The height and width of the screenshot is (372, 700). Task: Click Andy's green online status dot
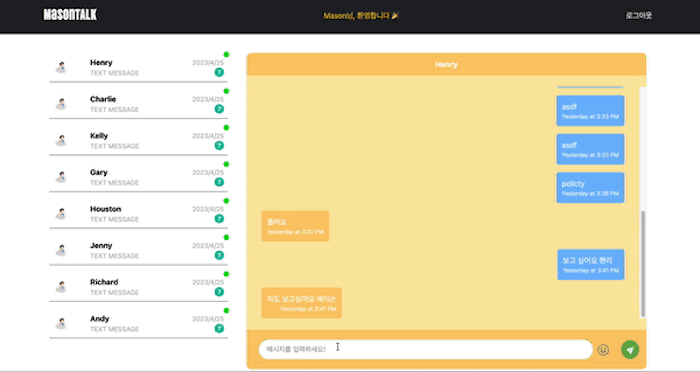pyautogui.click(x=226, y=311)
